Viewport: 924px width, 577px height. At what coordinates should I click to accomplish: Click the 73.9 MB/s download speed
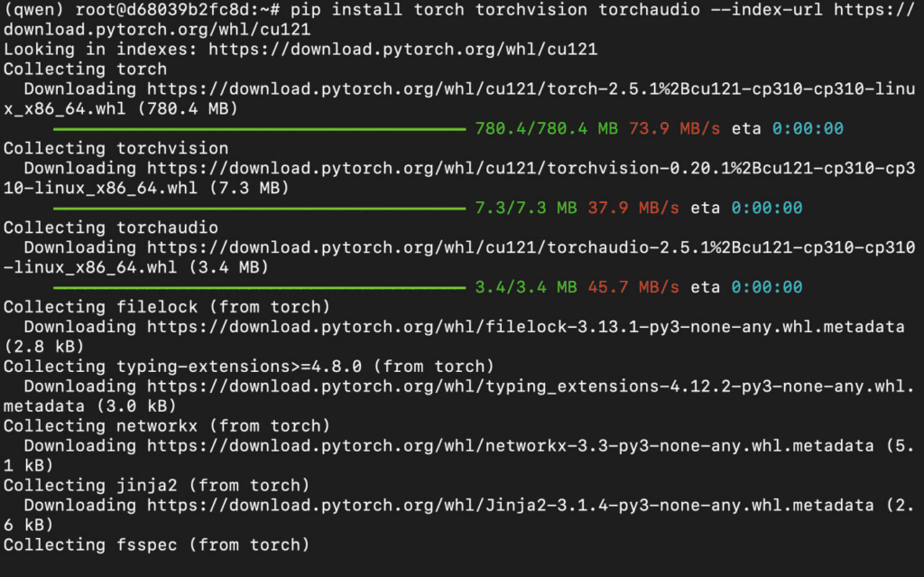(675, 128)
